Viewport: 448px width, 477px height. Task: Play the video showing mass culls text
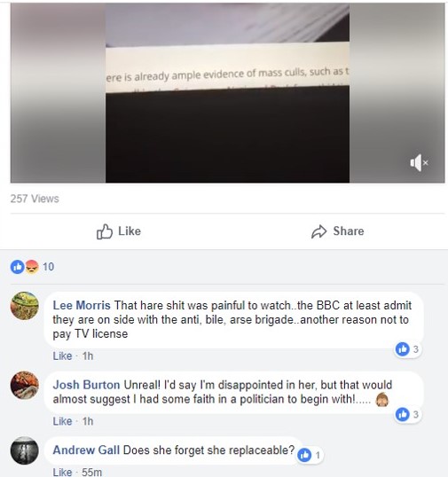(x=227, y=93)
